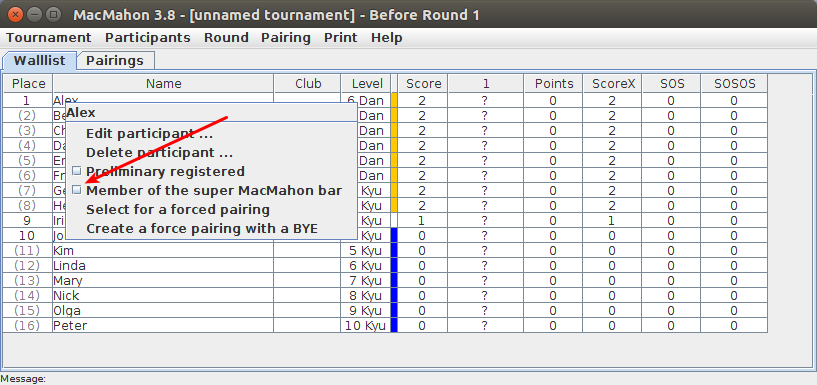Click Peter's SOSOS value
Image resolution: width=817 pixels, height=385 pixels.
pyautogui.click(x=734, y=326)
